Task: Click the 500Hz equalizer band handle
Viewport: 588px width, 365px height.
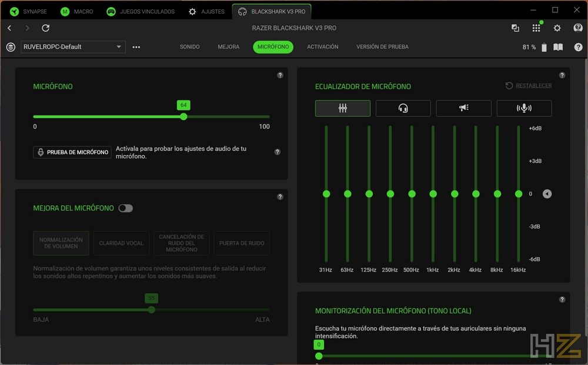Action: (x=412, y=194)
